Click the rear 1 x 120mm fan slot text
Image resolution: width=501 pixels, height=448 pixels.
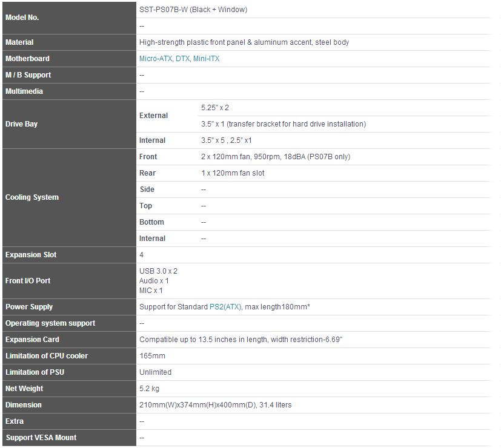click(233, 173)
